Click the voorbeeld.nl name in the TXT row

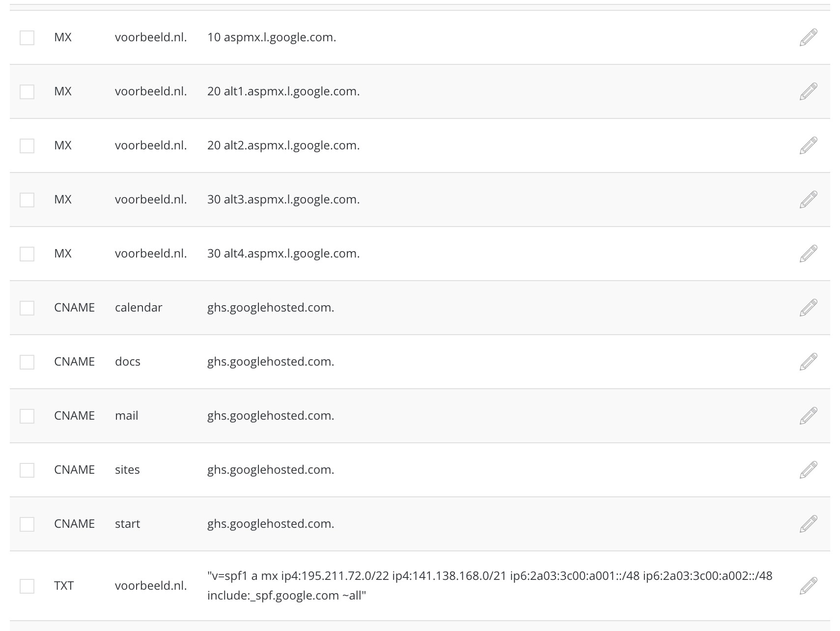[151, 585]
